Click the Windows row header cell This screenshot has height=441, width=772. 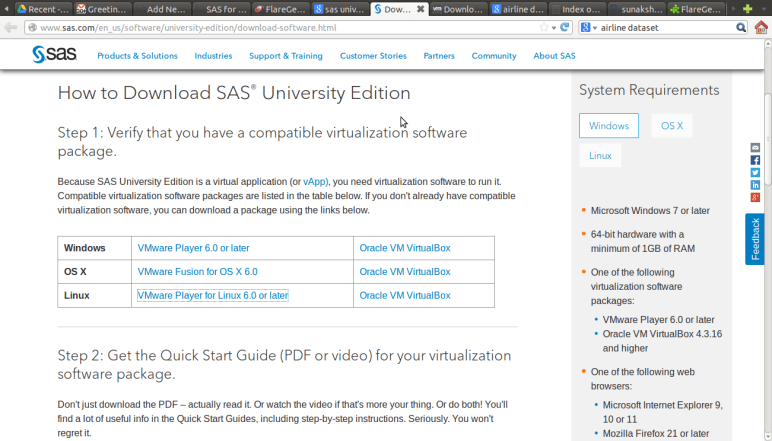[95, 248]
